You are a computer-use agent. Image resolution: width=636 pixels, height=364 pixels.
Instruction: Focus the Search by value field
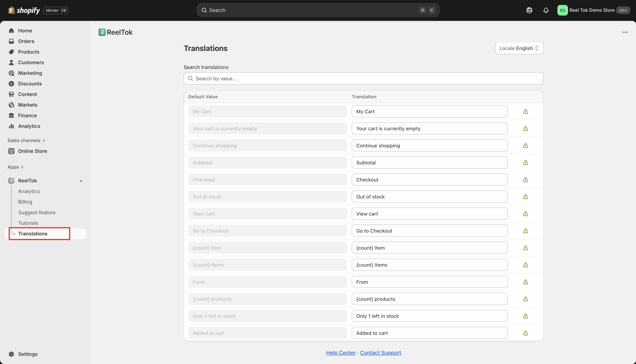coord(363,78)
